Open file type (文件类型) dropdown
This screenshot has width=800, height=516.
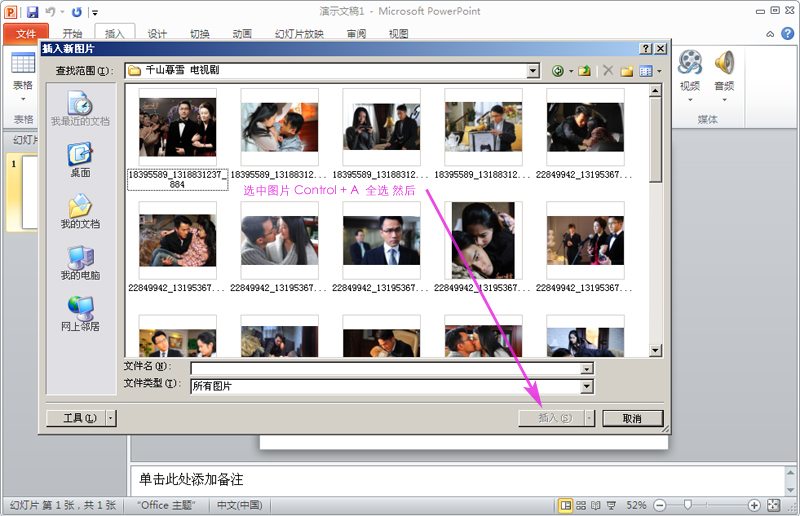click(x=587, y=386)
